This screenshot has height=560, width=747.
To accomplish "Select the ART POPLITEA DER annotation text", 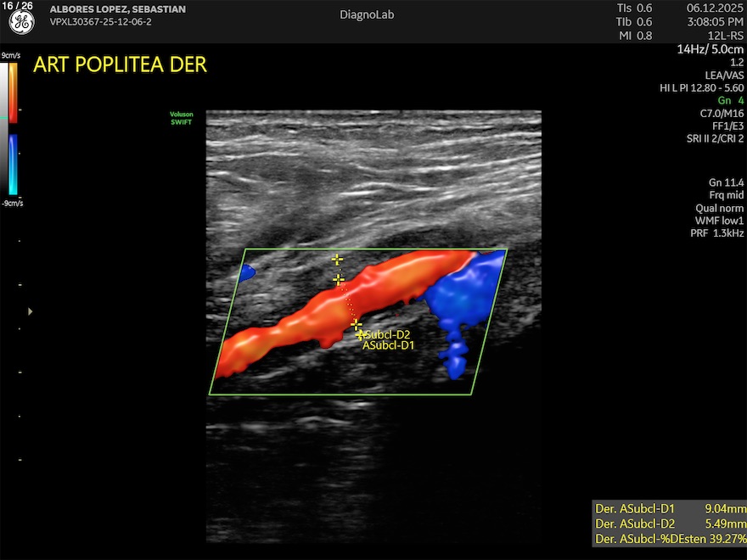I will (120, 65).
